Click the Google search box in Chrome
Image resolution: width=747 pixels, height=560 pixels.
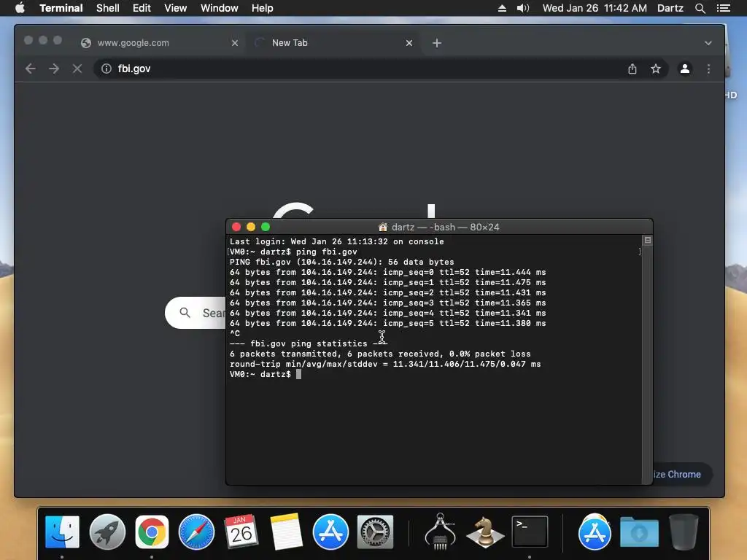[196, 313]
